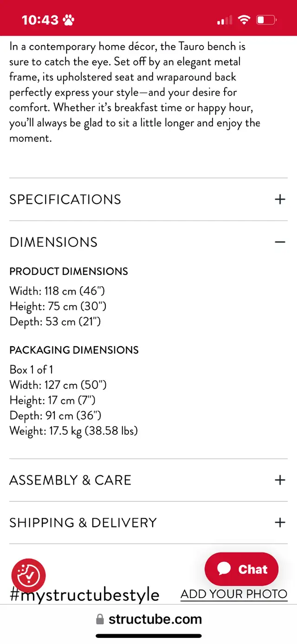The height and width of the screenshot is (644, 297).
Task: Tap the #mystructubestyle heading
Action: pos(84,594)
